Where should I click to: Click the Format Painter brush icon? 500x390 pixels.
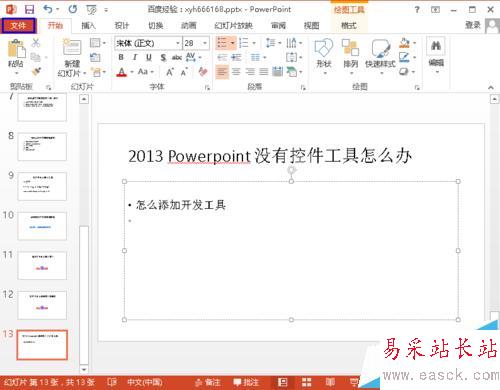(36, 71)
